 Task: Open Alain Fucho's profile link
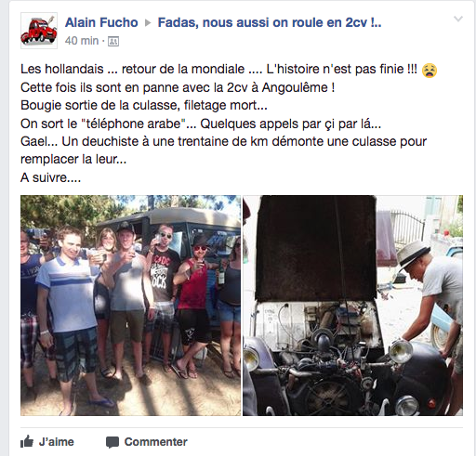pos(101,22)
